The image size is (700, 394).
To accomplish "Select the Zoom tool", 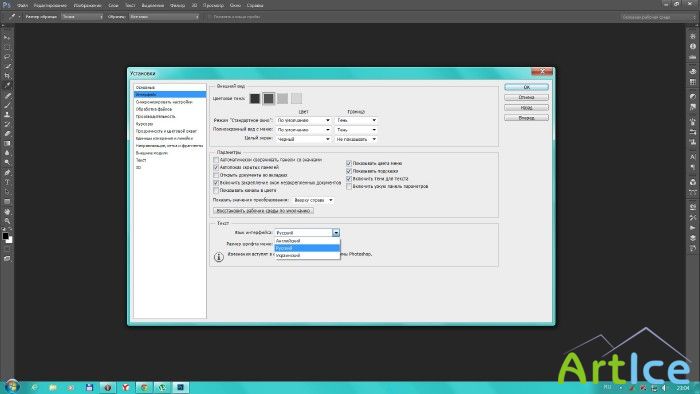I will pos(7,221).
